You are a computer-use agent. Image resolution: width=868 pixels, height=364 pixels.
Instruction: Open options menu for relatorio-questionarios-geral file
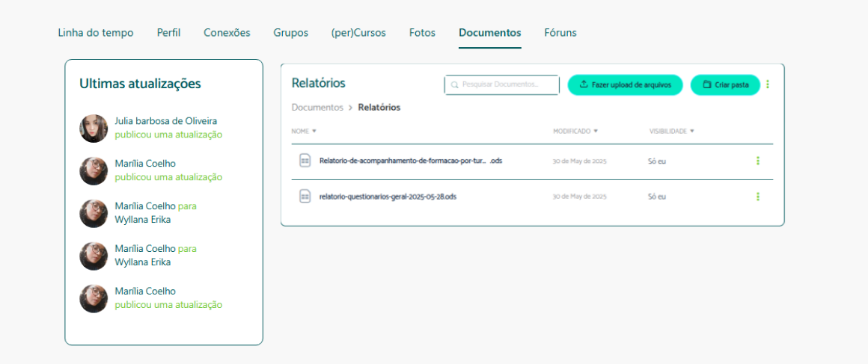pyautogui.click(x=757, y=197)
